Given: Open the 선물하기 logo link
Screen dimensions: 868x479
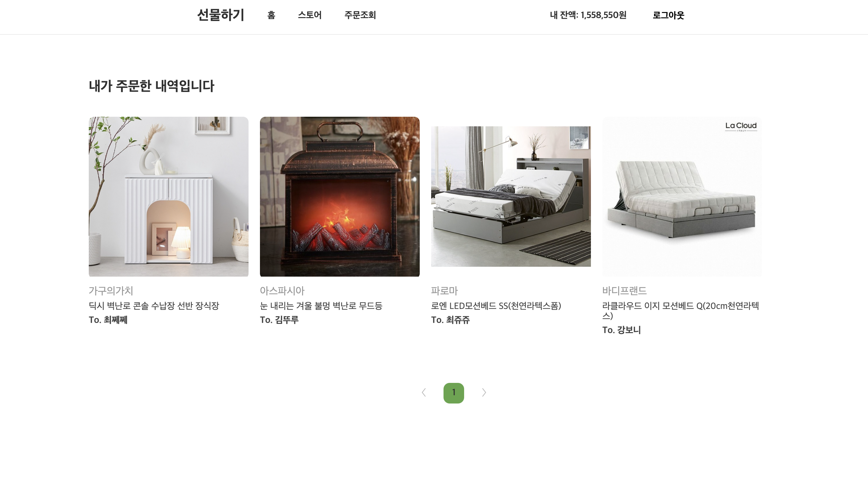Looking at the screenshot, I should pyautogui.click(x=221, y=15).
